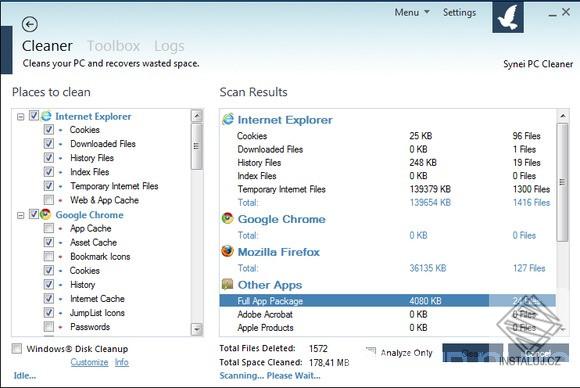Switch to Cleaner tab

pos(47,46)
